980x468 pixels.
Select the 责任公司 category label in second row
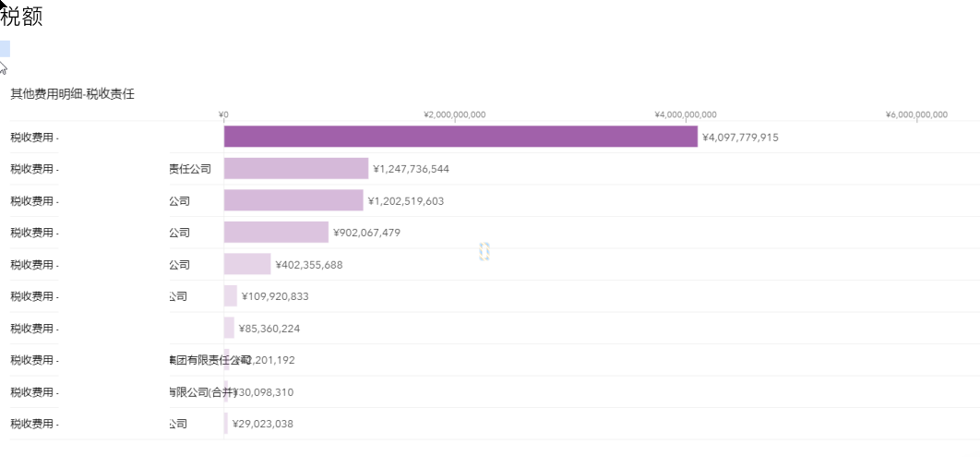tap(190, 169)
